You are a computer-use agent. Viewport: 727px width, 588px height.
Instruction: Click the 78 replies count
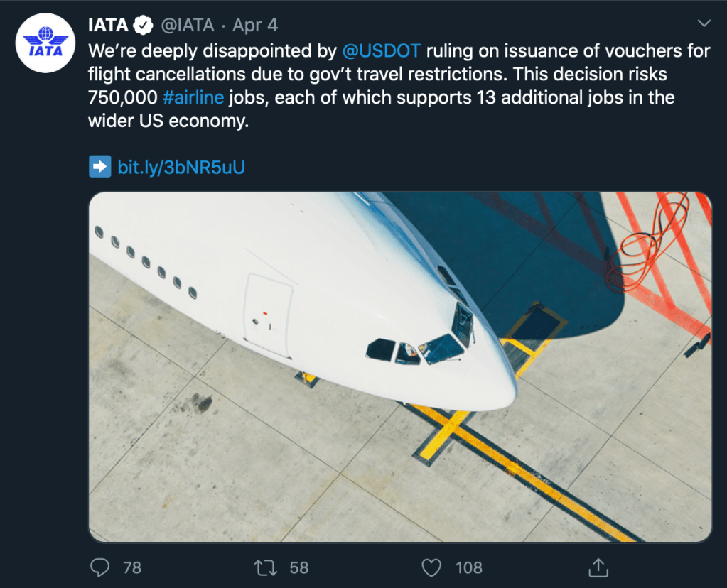(x=132, y=567)
